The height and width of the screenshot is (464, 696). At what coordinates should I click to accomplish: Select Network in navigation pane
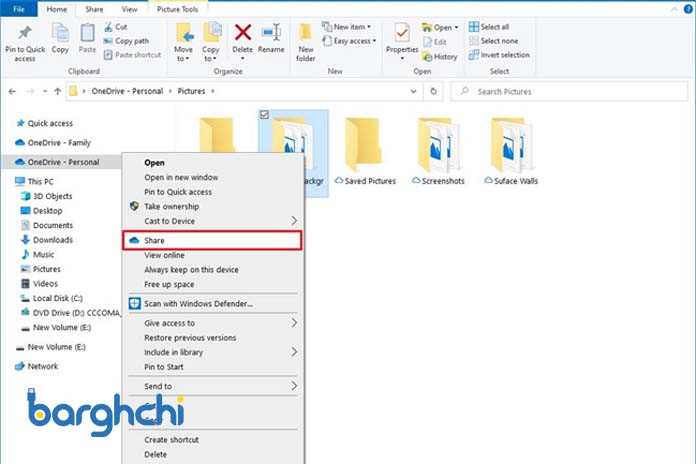point(37,366)
